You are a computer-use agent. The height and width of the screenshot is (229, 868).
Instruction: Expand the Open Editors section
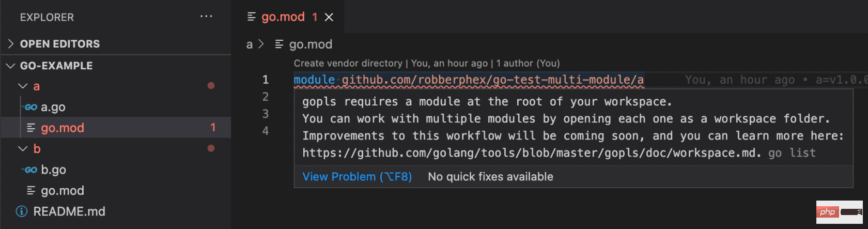pos(11,44)
